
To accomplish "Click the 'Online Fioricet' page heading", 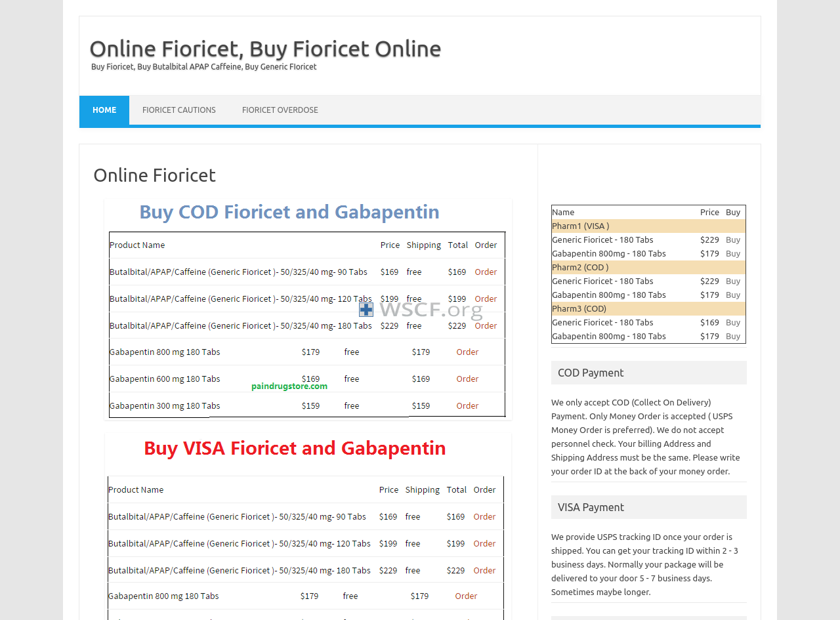I will point(154,175).
